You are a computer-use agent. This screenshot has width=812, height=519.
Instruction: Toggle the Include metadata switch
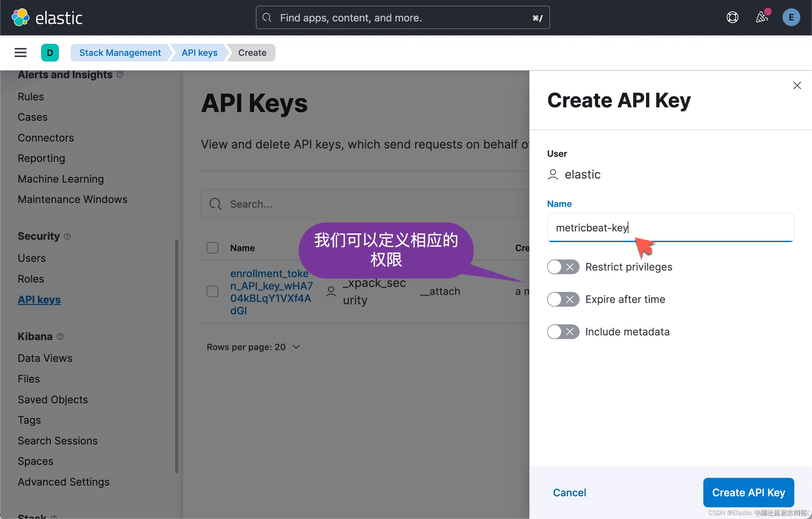click(563, 332)
